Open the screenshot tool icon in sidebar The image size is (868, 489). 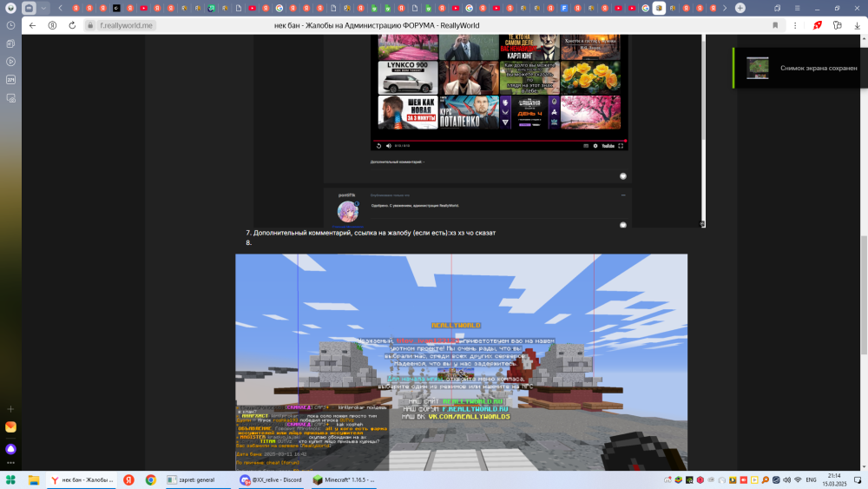coord(10,98)
